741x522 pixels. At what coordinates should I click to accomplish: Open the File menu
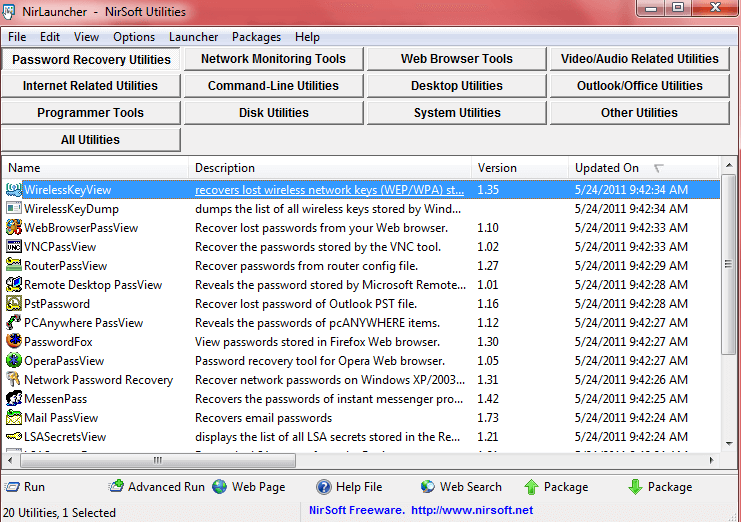pyautogui.click(x=17, y=37)
